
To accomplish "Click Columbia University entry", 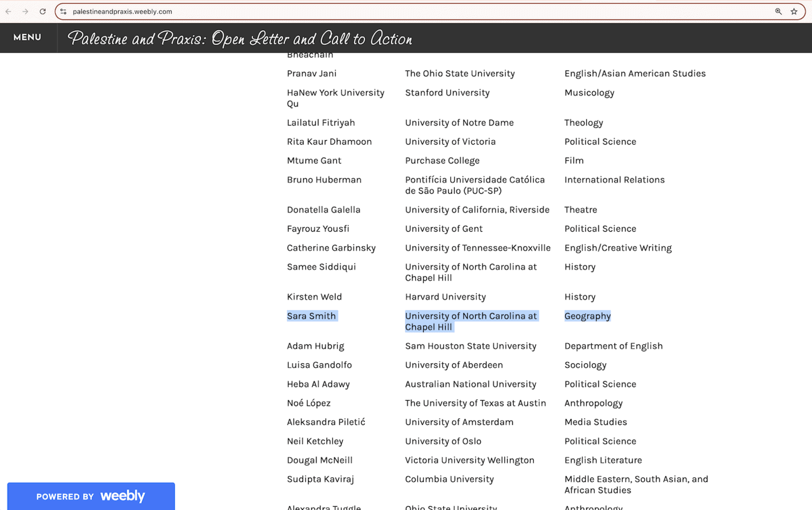I will tap(449, 479).
